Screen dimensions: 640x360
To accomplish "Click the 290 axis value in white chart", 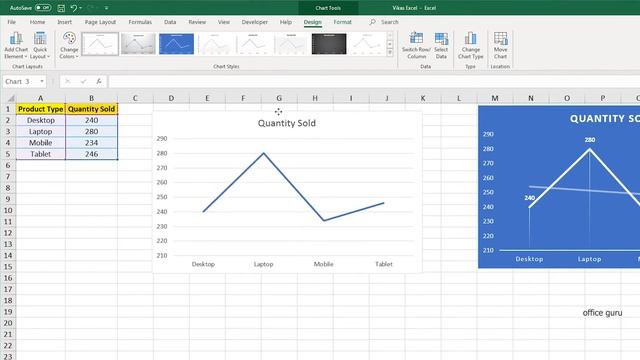I will click(x=162, y=139).
